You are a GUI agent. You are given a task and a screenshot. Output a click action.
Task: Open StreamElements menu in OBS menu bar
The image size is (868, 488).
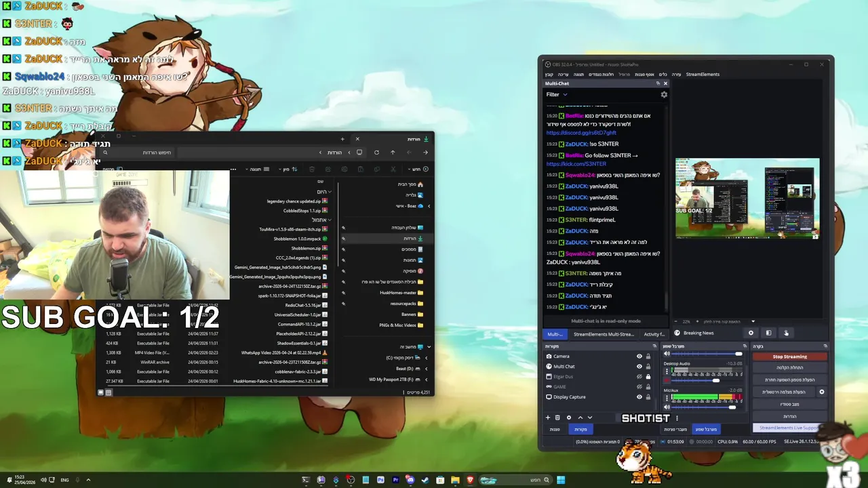[x=703, y=74]
